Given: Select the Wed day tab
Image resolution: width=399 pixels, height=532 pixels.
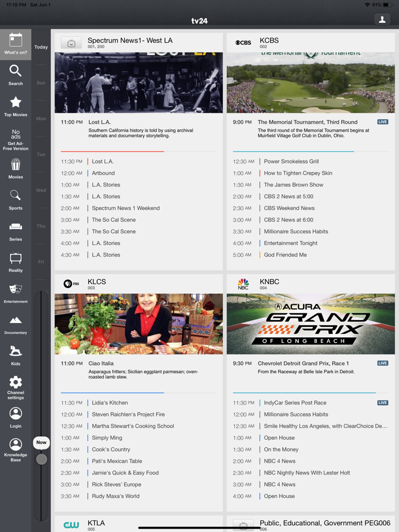Looking at the screenshot, I should pyautogui.click(x=41, y=190).
